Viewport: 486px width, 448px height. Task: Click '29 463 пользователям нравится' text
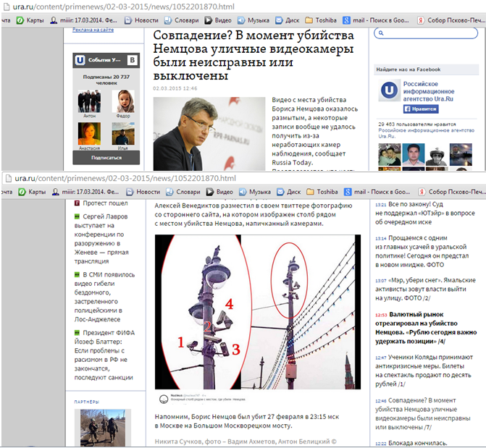point(417,124)
